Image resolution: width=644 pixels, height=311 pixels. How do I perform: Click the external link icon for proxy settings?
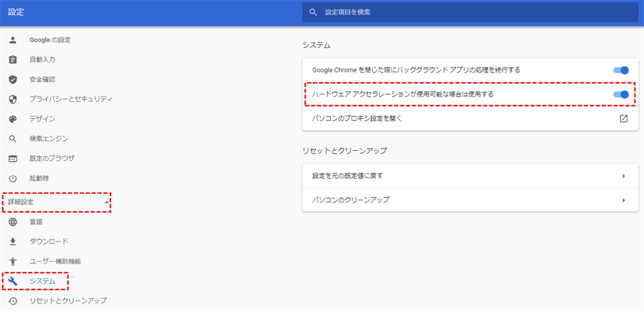tap(623, 119)
